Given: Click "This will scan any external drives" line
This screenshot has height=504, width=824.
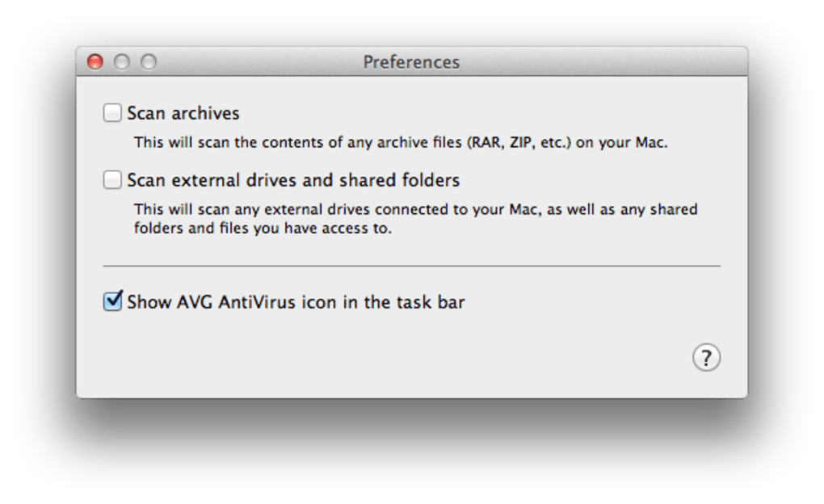Looking at the screenshot, I should click(415, 209).
